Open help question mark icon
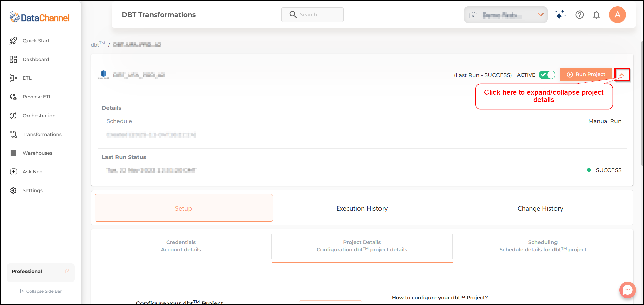 [580, 15]
